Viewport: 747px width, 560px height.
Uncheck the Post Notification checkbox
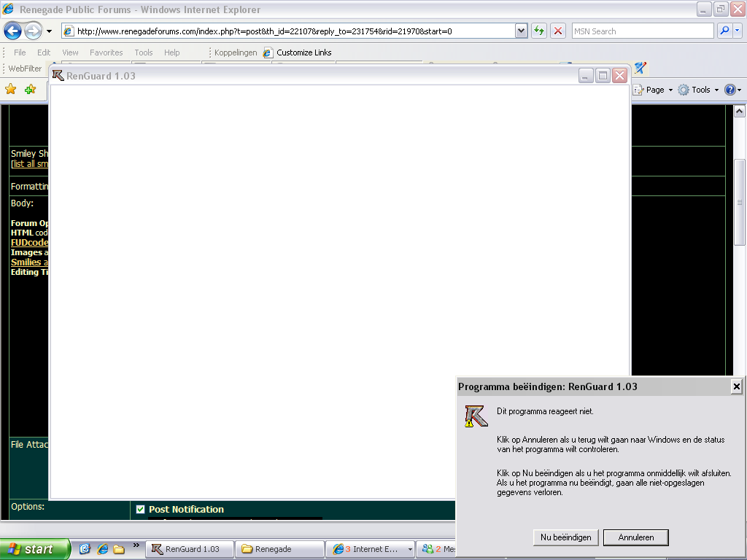141,510
